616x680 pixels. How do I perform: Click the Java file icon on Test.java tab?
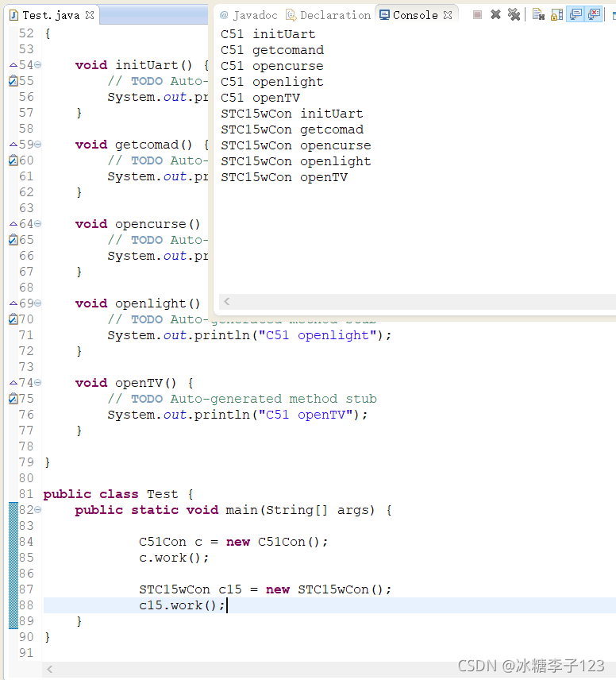click(x=13, y=16)
